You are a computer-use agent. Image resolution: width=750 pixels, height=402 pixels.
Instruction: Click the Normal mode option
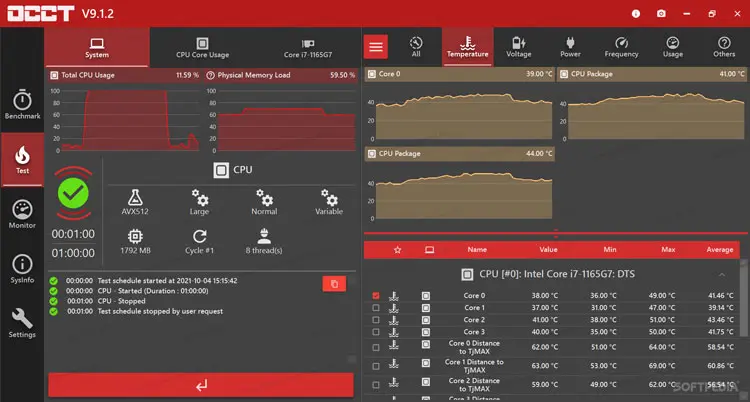click(264, 202)
